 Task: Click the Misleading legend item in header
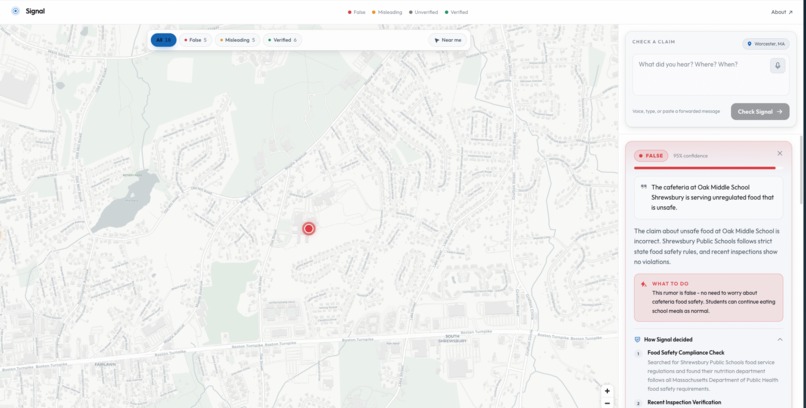[x=387, y=12]
